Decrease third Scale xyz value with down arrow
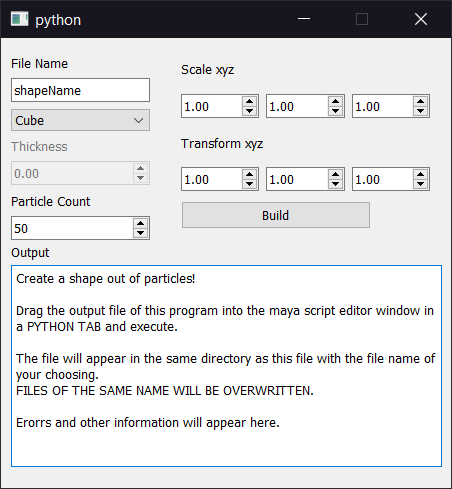The width and height of the screenshot is (452, 489). pos(420,111)
